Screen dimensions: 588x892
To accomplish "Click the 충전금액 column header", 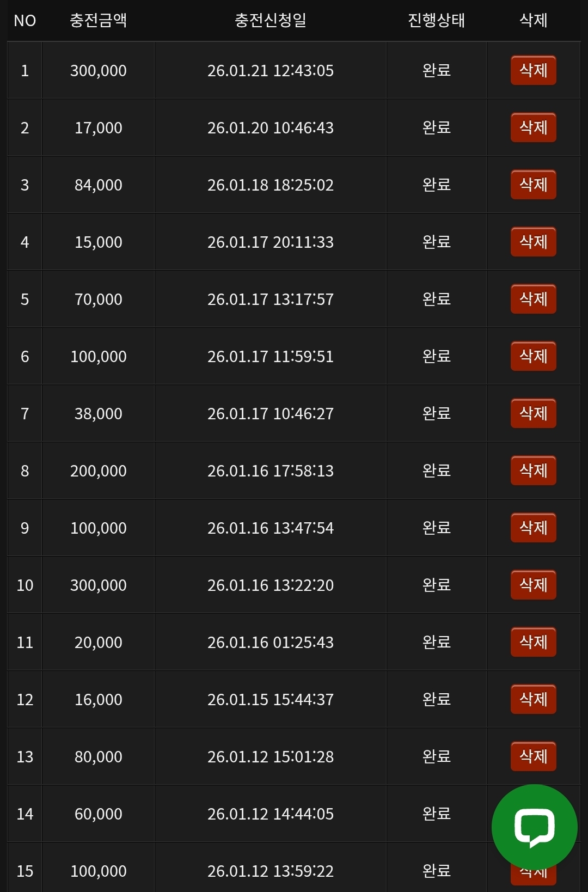I will point(98,20).
